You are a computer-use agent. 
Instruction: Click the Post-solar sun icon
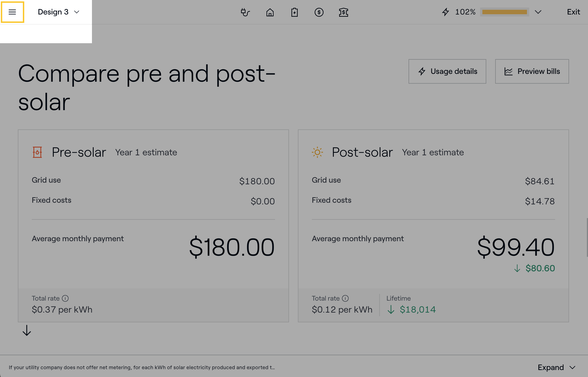coord(317,152)
